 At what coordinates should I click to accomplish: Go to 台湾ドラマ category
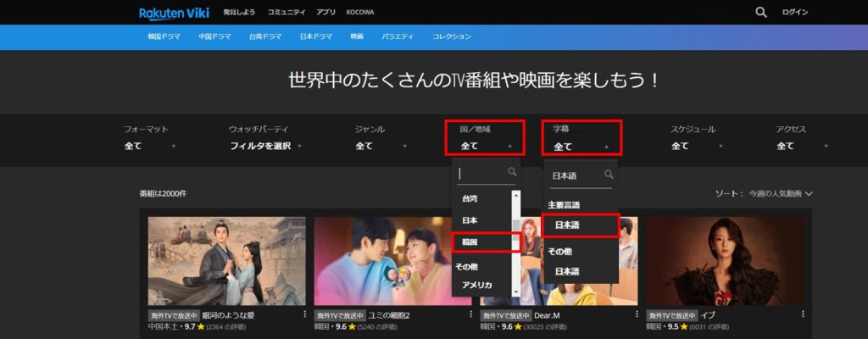265,36
